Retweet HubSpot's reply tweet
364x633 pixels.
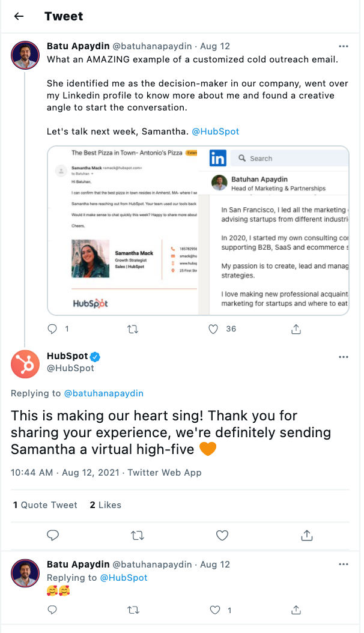tap(137, 535)
